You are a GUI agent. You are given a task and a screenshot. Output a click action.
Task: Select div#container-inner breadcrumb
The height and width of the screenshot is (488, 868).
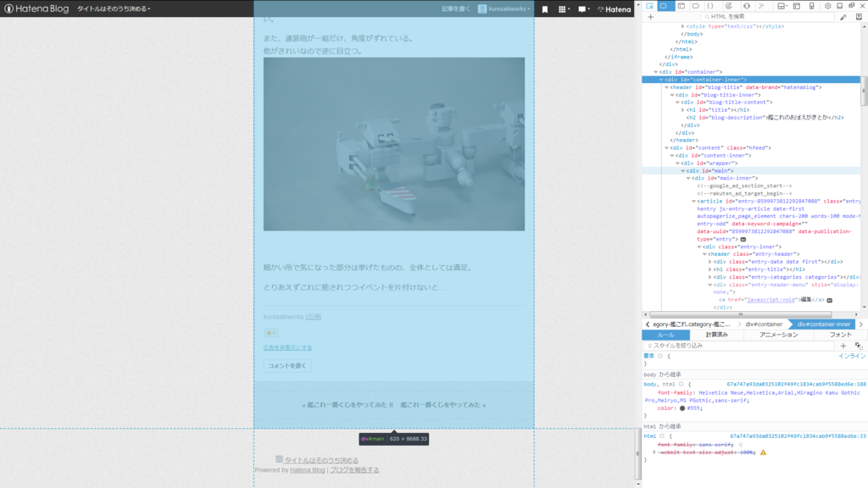click(x=823, y=324)
